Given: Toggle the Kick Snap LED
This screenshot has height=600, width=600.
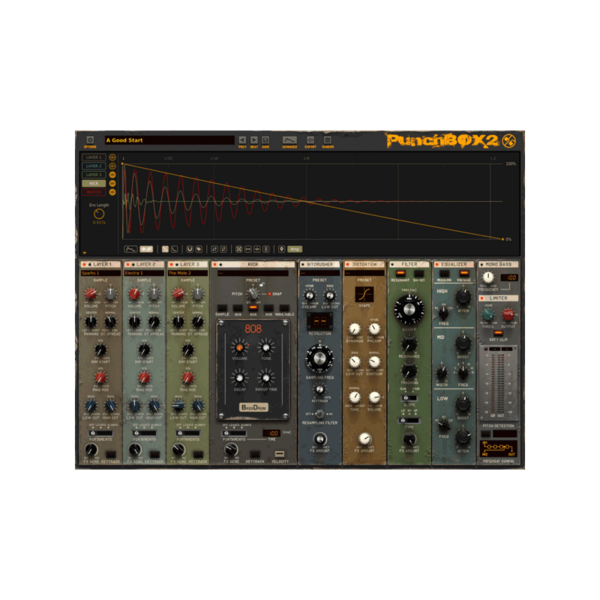Looking at the screenshot, I should [x=269, y=294].
